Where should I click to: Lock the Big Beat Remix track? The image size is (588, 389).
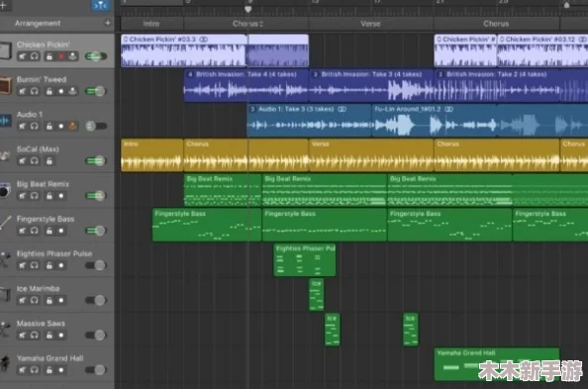49,196
